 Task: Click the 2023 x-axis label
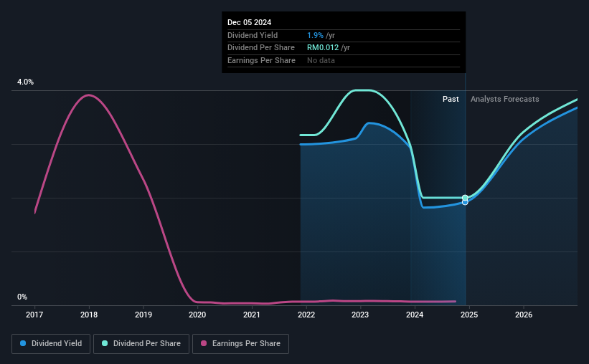(360, 315)
